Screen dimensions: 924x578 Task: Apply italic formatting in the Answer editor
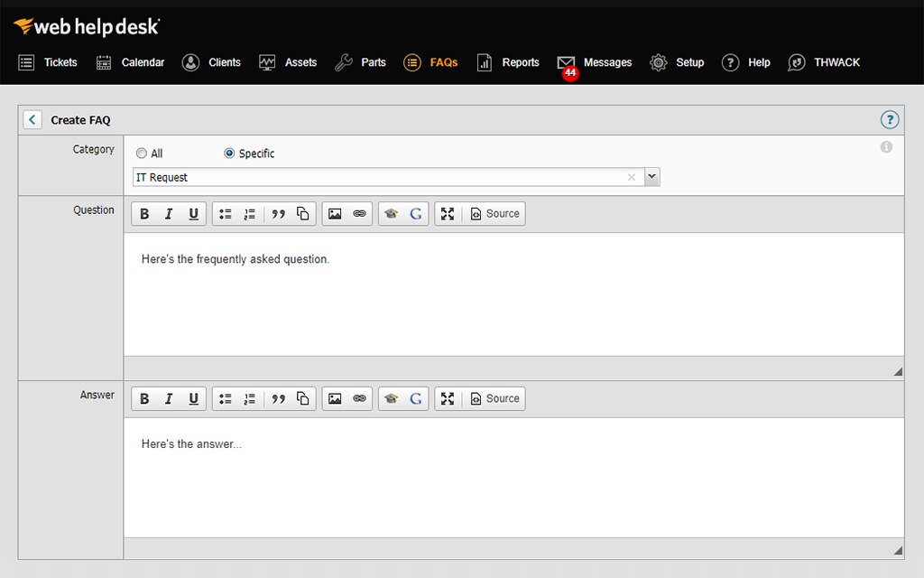point(168,398)
